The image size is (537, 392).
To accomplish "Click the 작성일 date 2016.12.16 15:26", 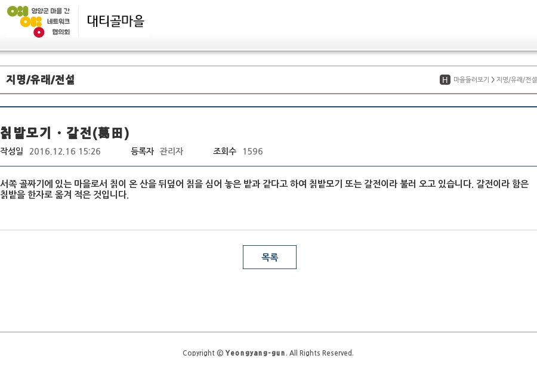I will click(x=64, y=152).
